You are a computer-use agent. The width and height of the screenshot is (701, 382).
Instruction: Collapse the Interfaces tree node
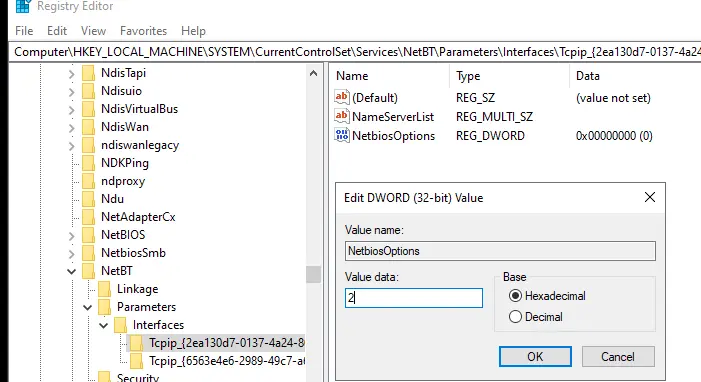coord(104,325)
